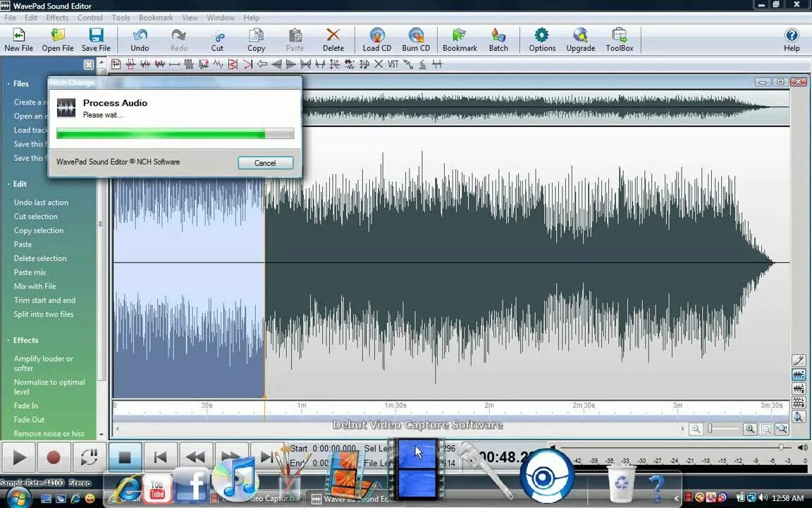
Task: Click the zoom in magnifier below the waveform
Action: point(749,429)
